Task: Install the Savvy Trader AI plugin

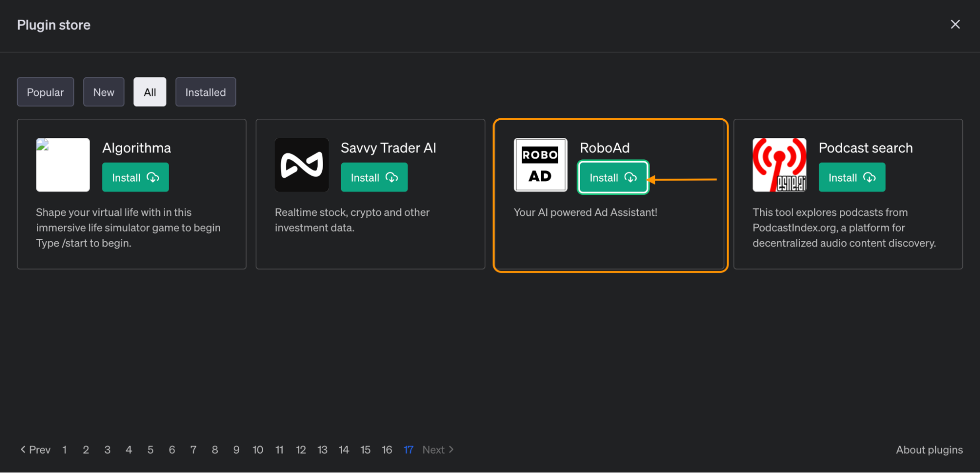Action: click(374, 178)
